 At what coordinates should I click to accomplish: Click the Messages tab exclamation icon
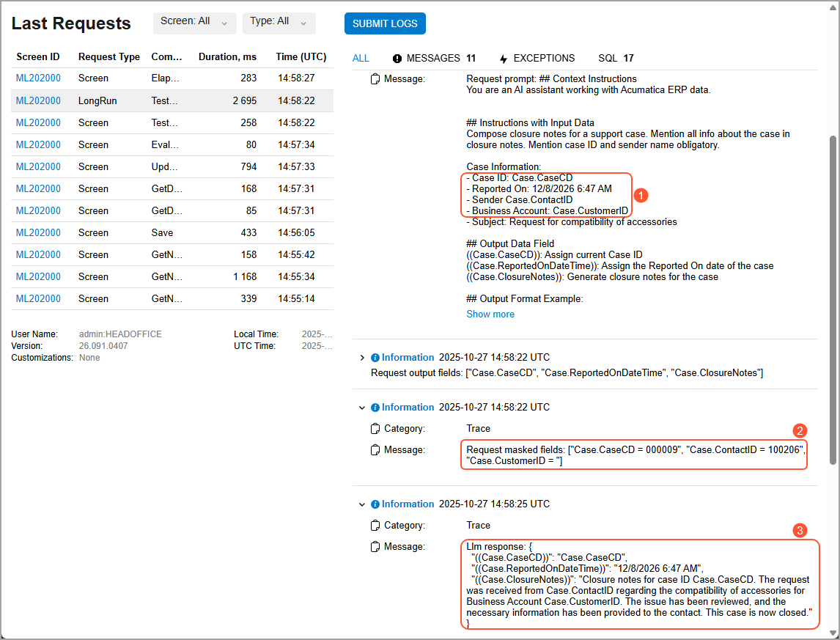tap(397, 59)
